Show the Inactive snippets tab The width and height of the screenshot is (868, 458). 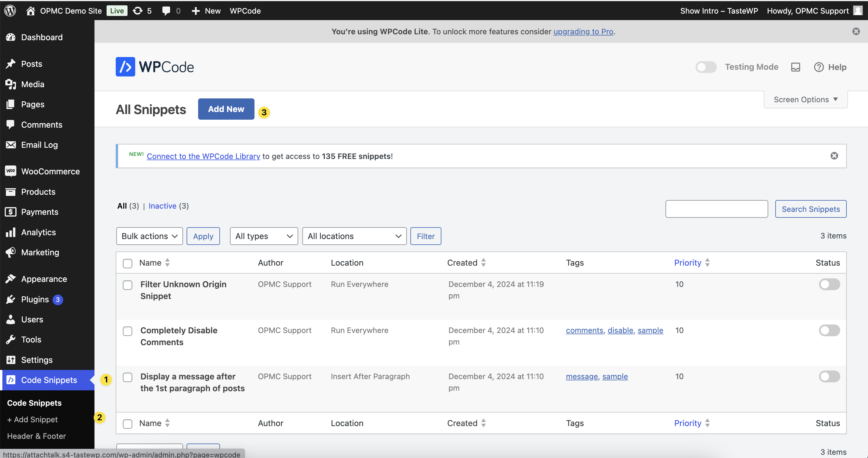(162, 206)
